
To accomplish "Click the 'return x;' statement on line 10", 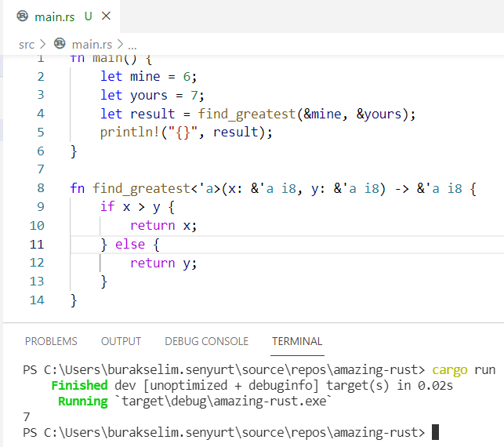I will pyautogui.click(x=163, y=226).
